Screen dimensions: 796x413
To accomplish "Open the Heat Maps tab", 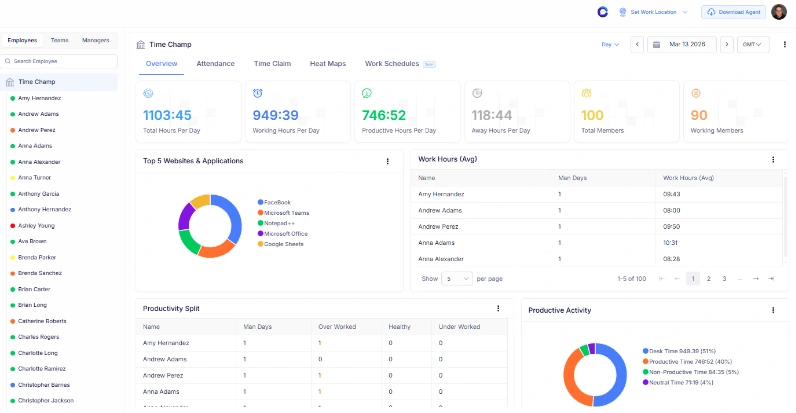I will (x=327, y=64).
